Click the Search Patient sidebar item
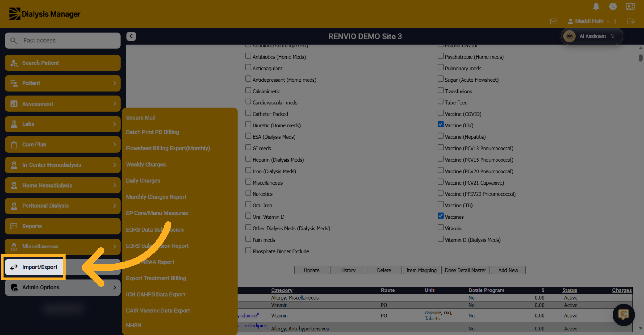Screen dimensions: 644x335 pos(63,63)
